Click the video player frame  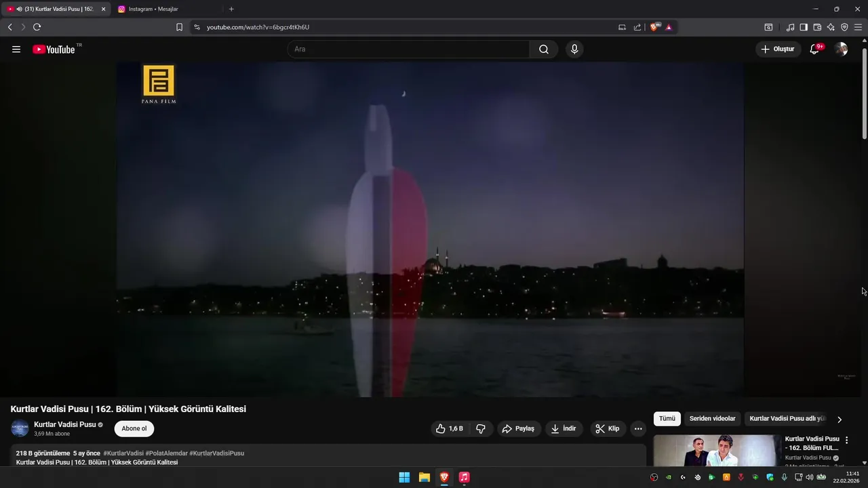click(430, 230)
